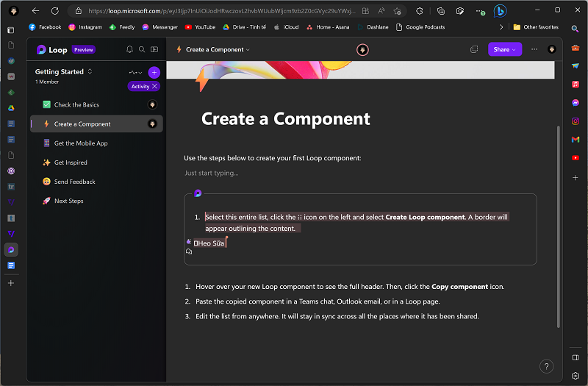Viewport: 588px width, 386px height.
Task: Open the browser collections icon
Action: (441, 11)
